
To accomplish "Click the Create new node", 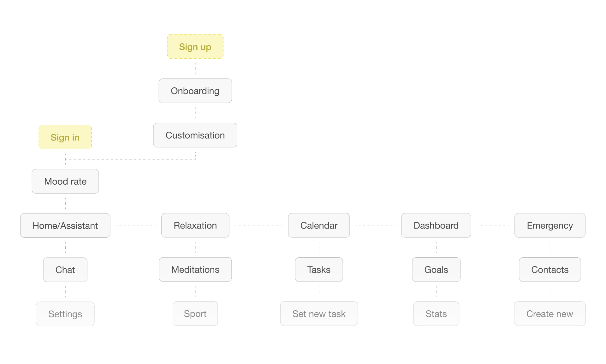I will pos(550,314).
